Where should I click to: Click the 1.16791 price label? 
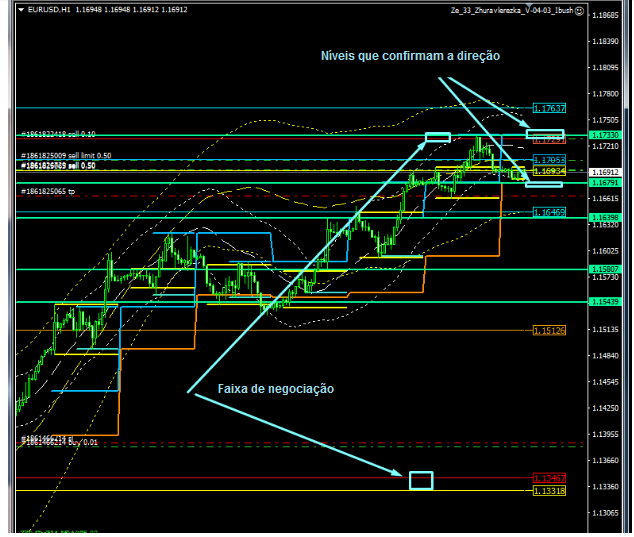(x=604, y=183)
